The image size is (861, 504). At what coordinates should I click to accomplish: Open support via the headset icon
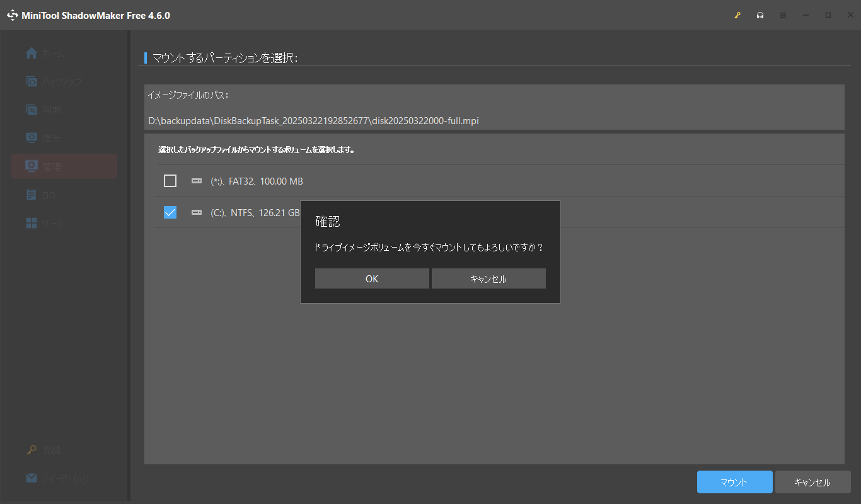pos(760,15)
